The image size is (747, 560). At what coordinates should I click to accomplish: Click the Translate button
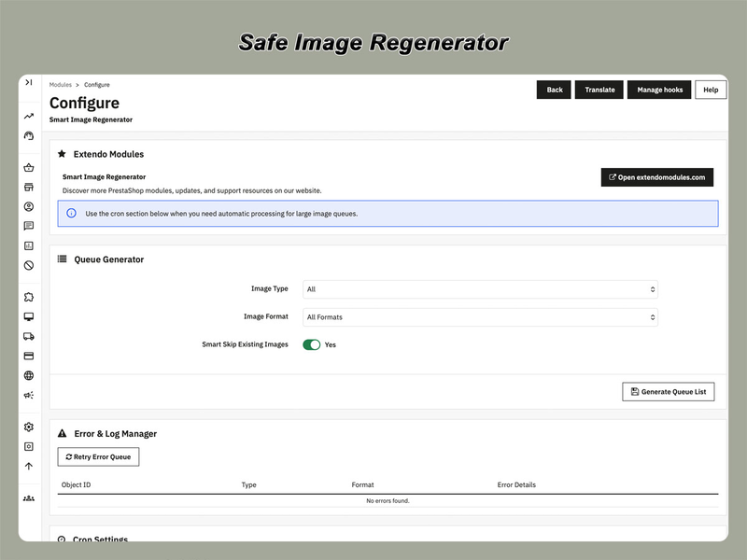pyautogui.click(x=599, y=90)
